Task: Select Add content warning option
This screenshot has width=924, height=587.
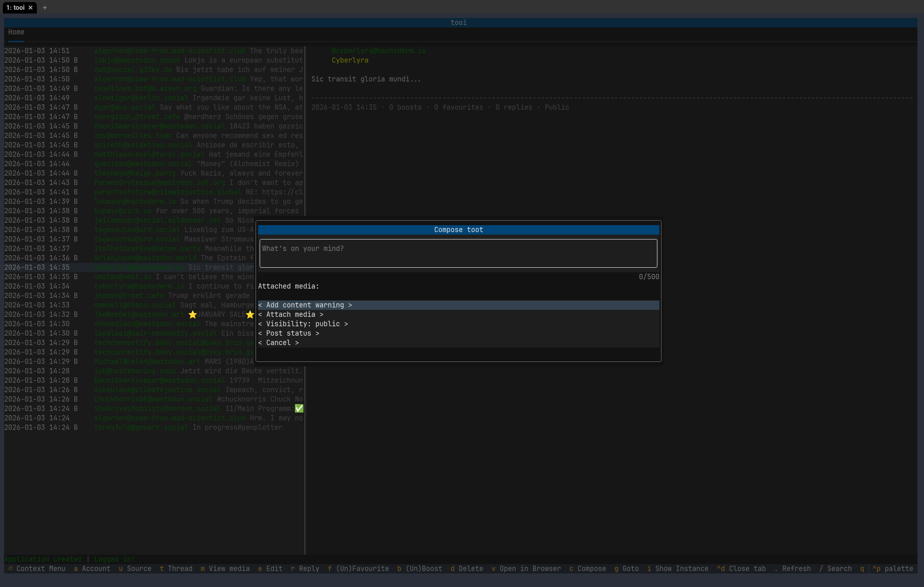Action: [305, 305]
